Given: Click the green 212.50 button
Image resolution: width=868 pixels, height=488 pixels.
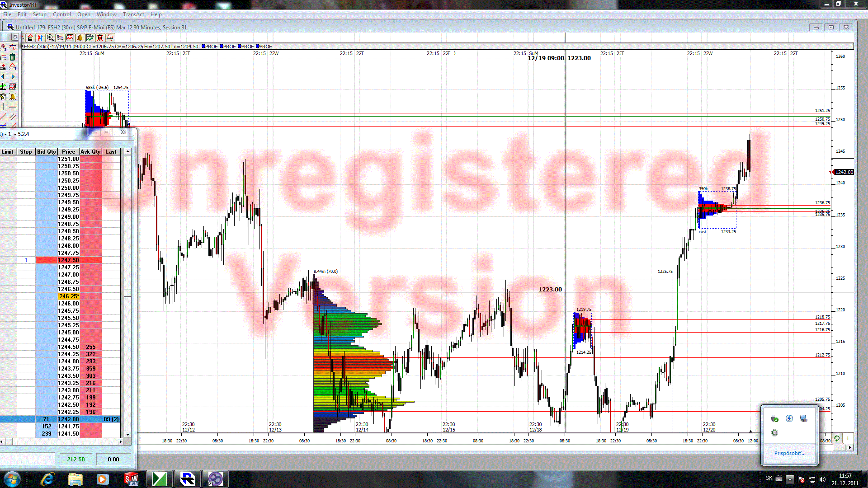Looking at the screenshot, I should [x=75, y=460].
